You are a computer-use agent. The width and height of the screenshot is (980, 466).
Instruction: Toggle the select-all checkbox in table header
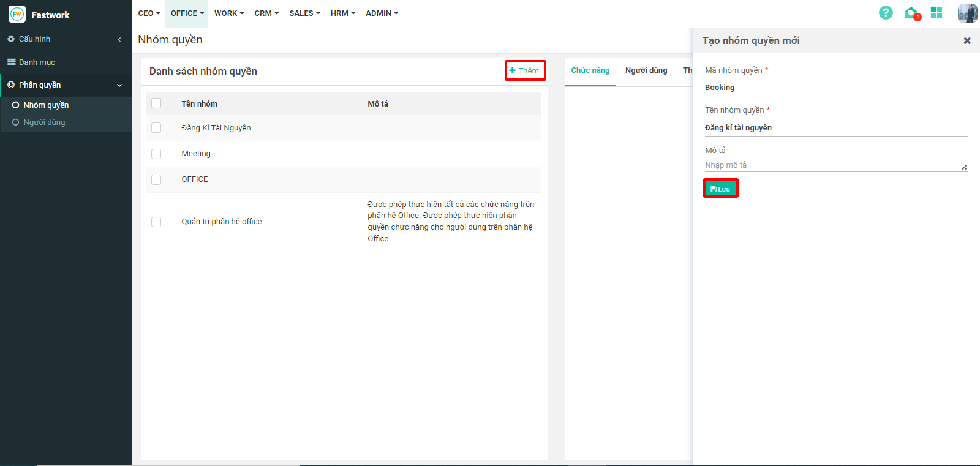point(156,103)
